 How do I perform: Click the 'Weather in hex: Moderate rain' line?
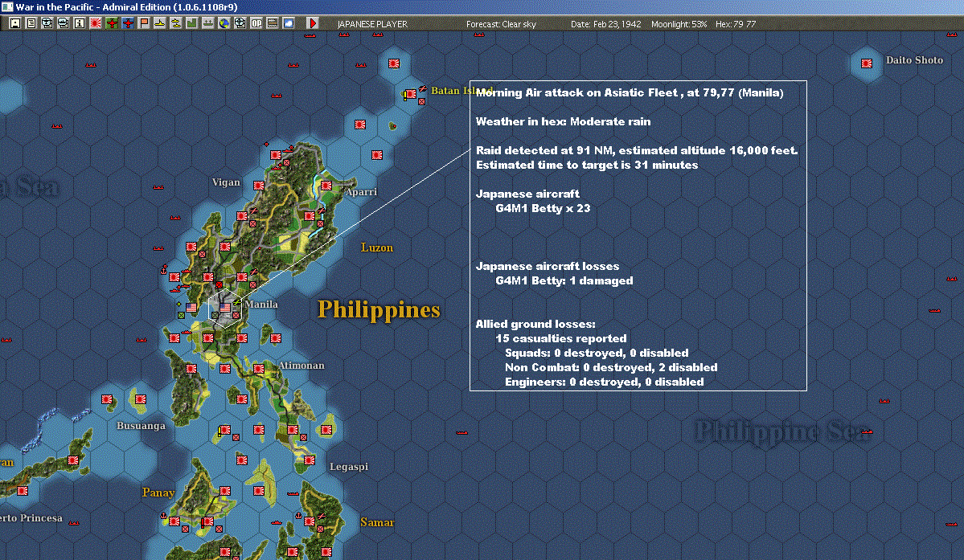click(x=563, y=121)
